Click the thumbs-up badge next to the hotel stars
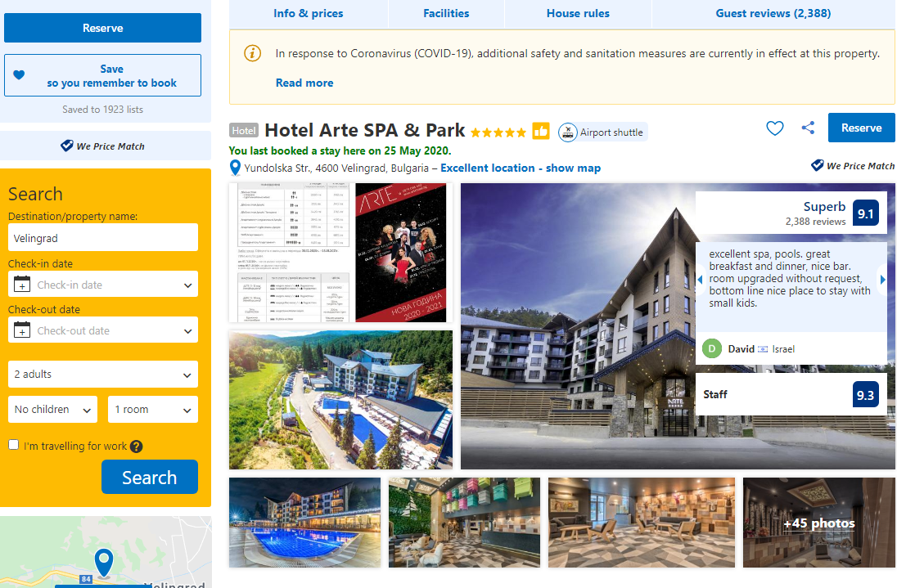Viewport: 897px width, 588px height. pos(541,132)
